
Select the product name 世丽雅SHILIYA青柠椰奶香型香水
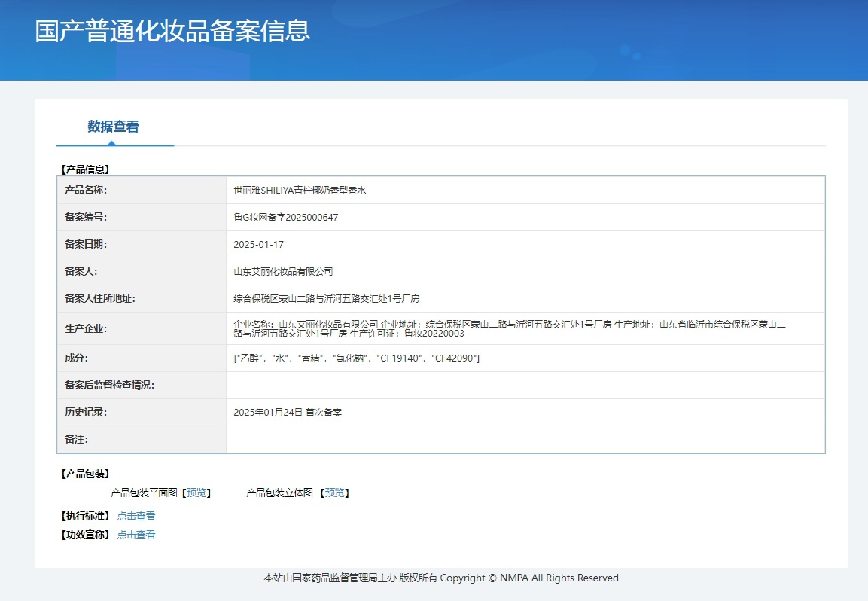pos(300,191)
